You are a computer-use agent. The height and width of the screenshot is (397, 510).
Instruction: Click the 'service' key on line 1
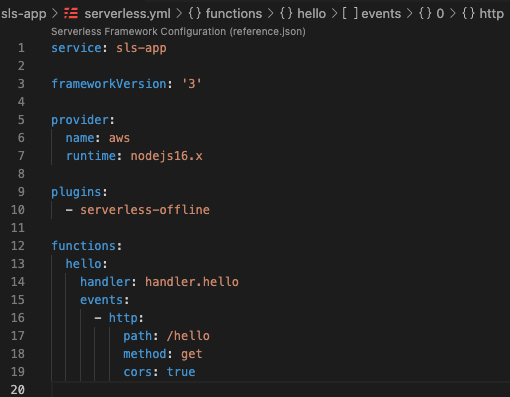click(x=76, y=48)
